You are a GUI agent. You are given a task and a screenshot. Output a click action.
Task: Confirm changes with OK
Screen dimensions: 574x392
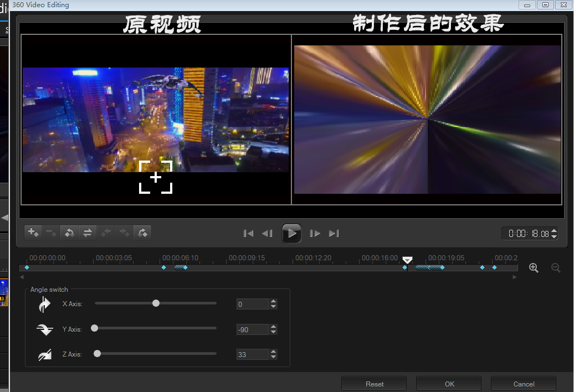click(x=449, y=384)
